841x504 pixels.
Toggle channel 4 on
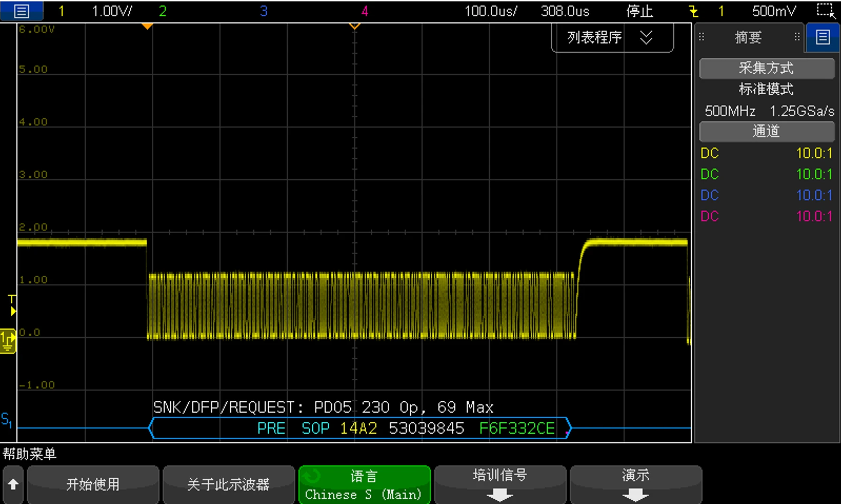point(364,11)
